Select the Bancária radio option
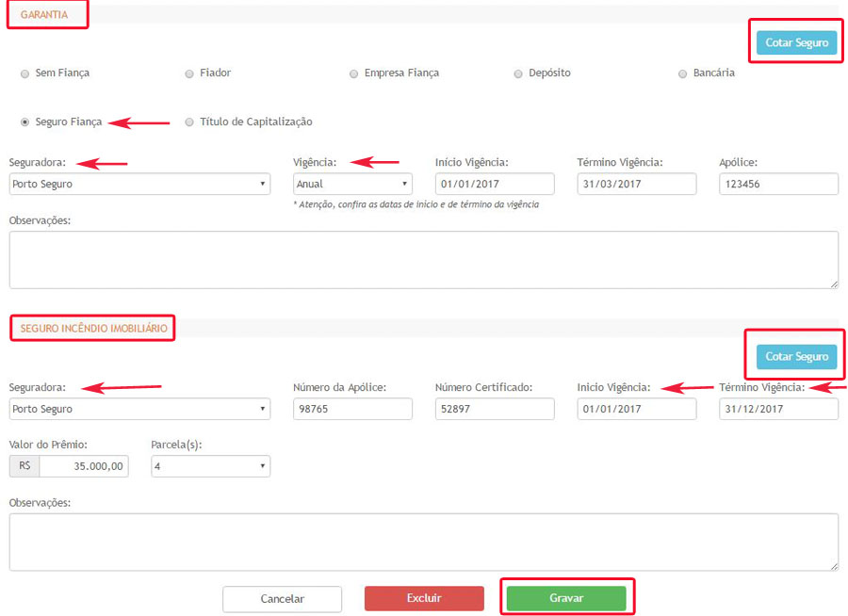This screenshot has width=848, height=616. pyautogui.click(x=683, y=73)
